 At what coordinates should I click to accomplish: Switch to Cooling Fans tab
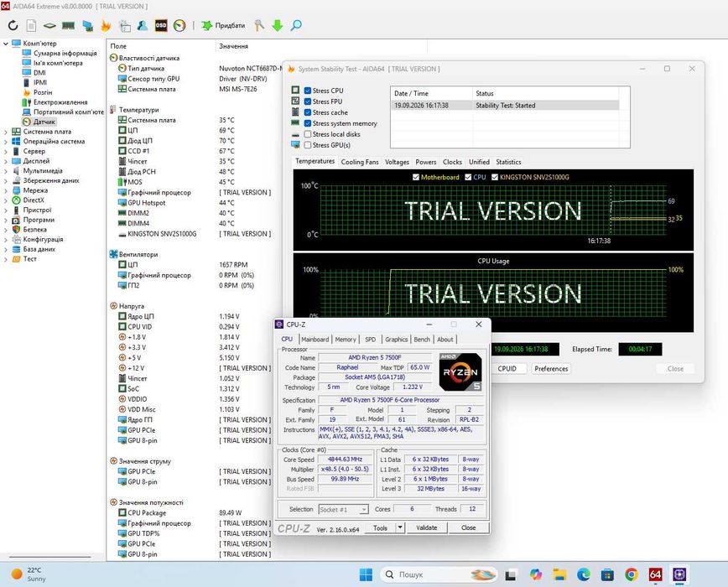360,162
